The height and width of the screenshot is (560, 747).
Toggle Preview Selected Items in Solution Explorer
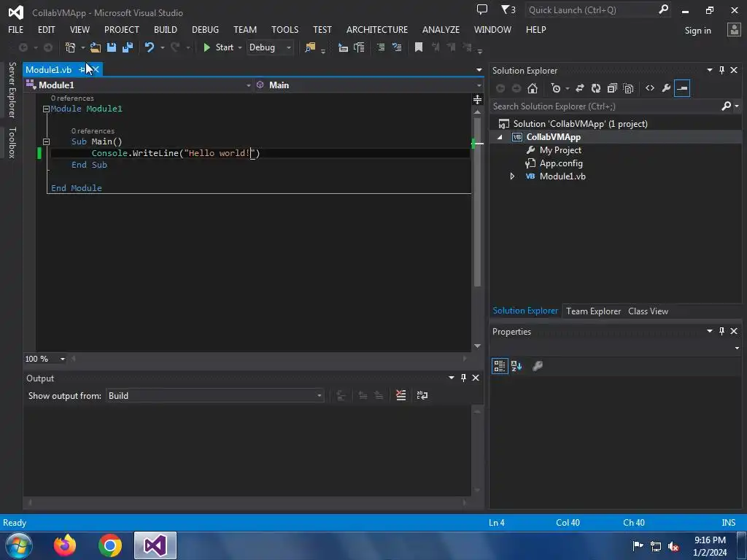(x=682, y=88)
